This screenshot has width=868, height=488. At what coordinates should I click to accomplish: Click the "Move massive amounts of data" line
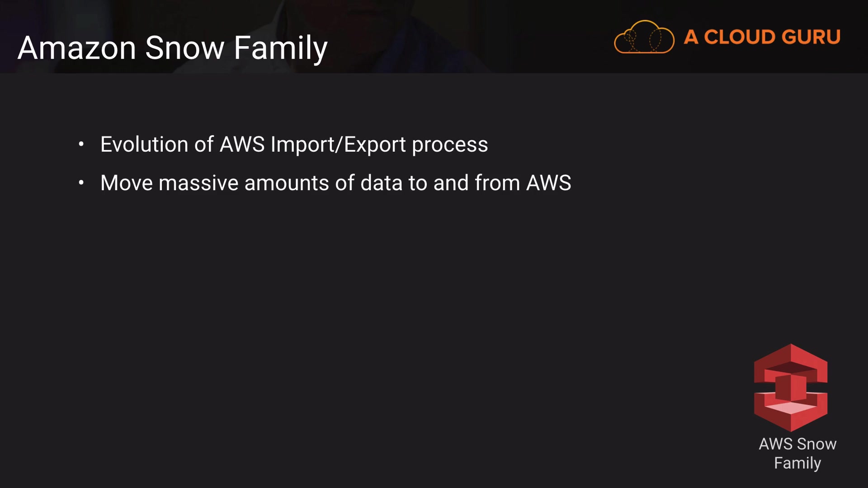[335, 183]
